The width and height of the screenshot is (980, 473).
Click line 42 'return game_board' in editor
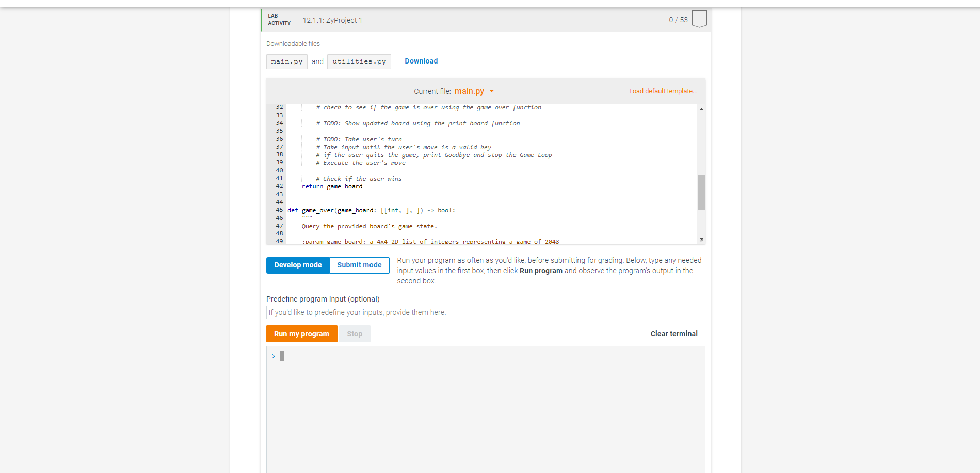(x=332, y=186)
